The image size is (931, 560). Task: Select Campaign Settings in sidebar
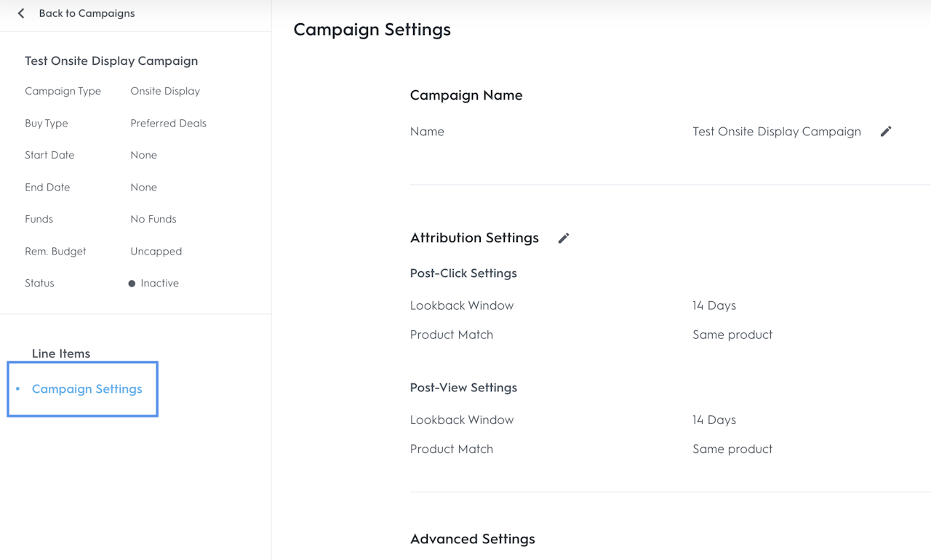[x=87, y=389]
